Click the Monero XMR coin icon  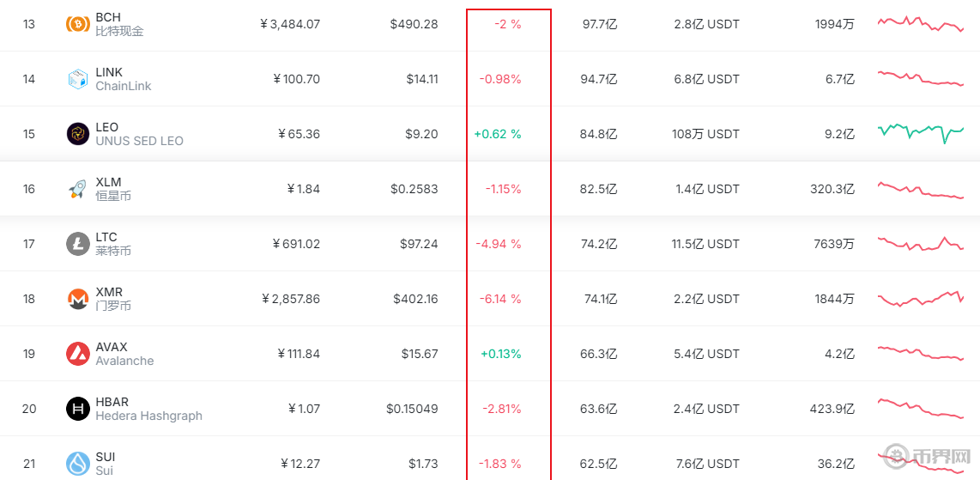[x=78, y=299]
